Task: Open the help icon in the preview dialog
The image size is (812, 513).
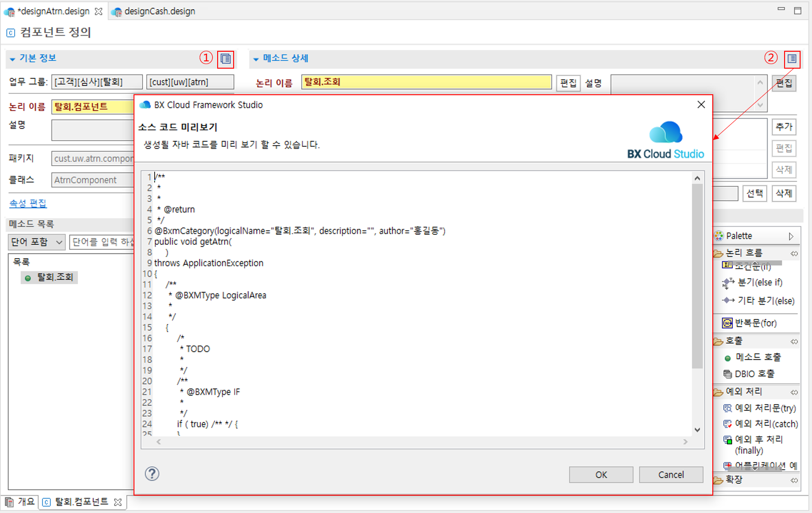Action: coord(152,474)
